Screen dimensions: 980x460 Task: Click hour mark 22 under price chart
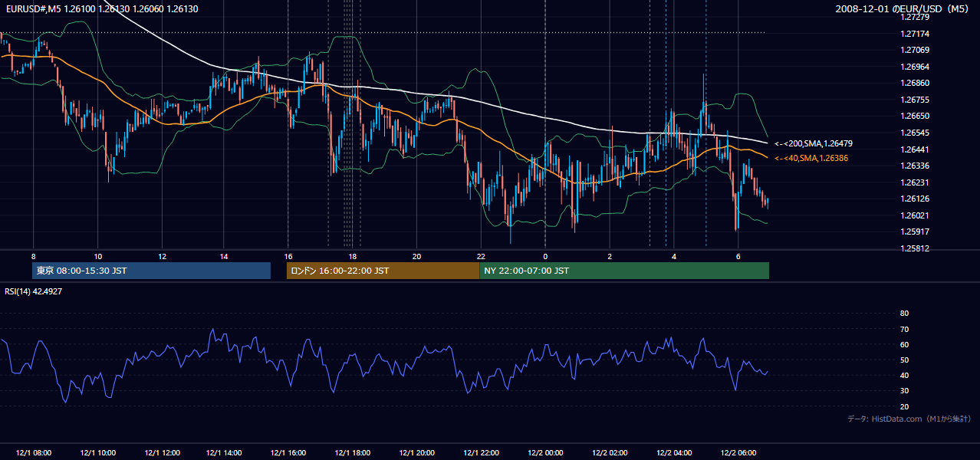481,256
